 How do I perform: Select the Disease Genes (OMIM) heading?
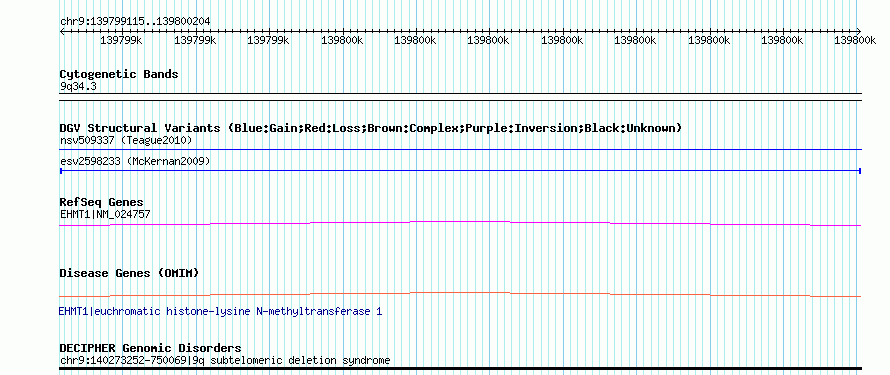tap(129, 273)
